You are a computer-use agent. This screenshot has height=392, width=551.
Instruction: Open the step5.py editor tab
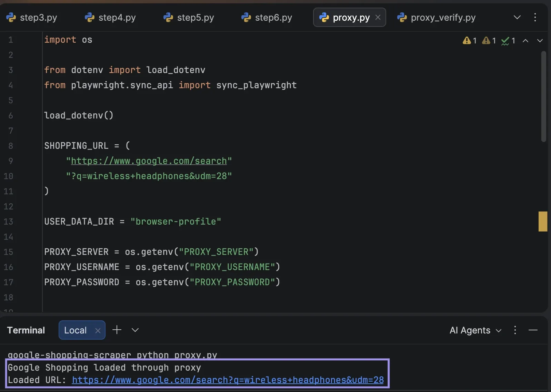point(189,17)
